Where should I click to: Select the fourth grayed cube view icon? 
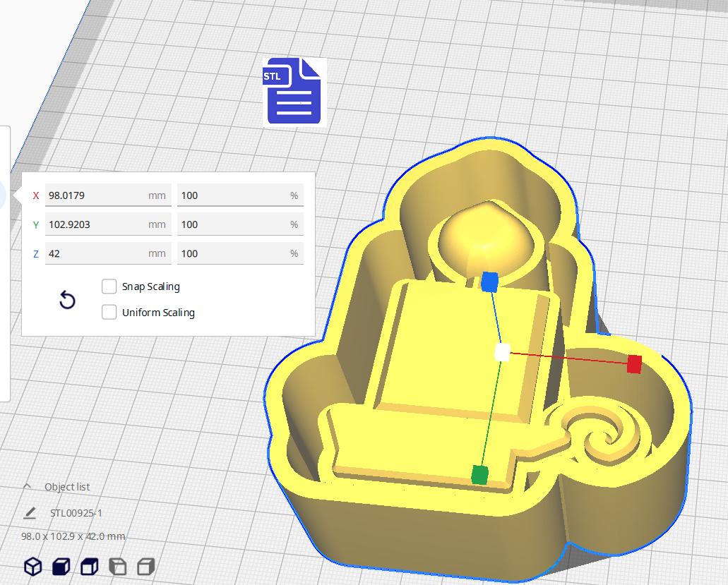(117, 565)
